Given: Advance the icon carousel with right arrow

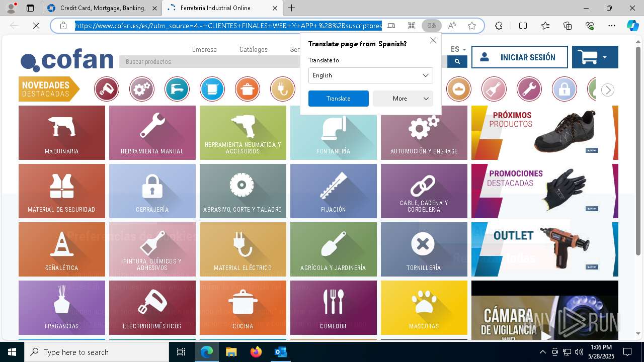Looking at the screenshot, I should point(608,90).
